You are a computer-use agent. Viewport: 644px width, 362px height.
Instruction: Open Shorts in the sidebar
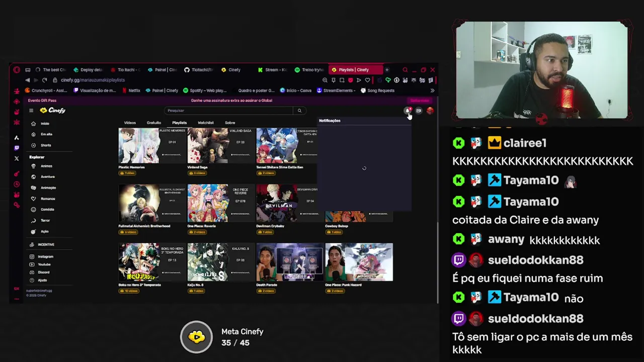[42, 145]
